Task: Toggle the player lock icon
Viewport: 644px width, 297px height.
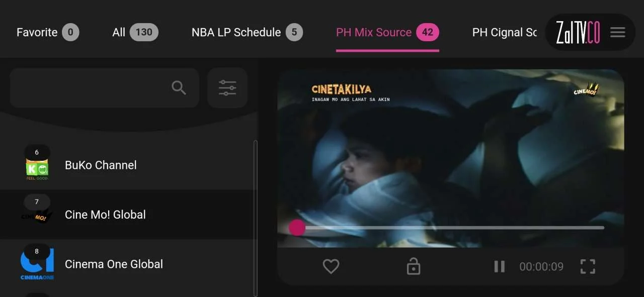Action: (413, 266)
